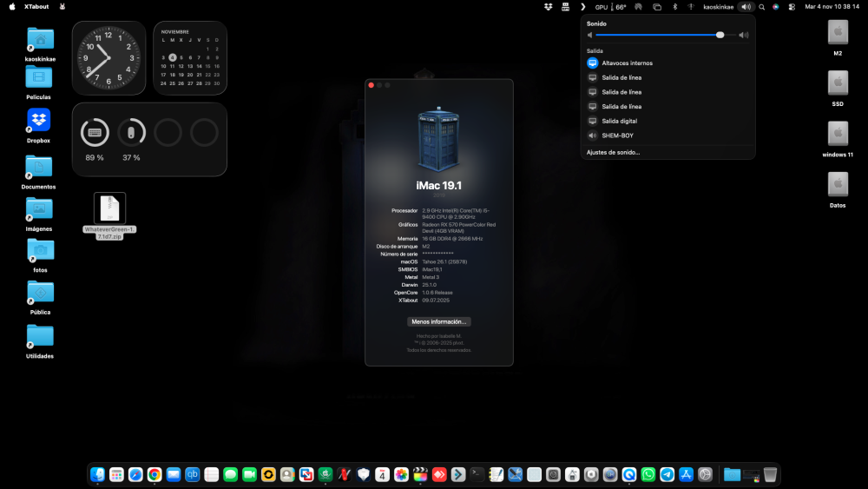868x489 pixels.
Task: Click the low-volume speaker icon beside slider
Action: click(x=590, y=35)
